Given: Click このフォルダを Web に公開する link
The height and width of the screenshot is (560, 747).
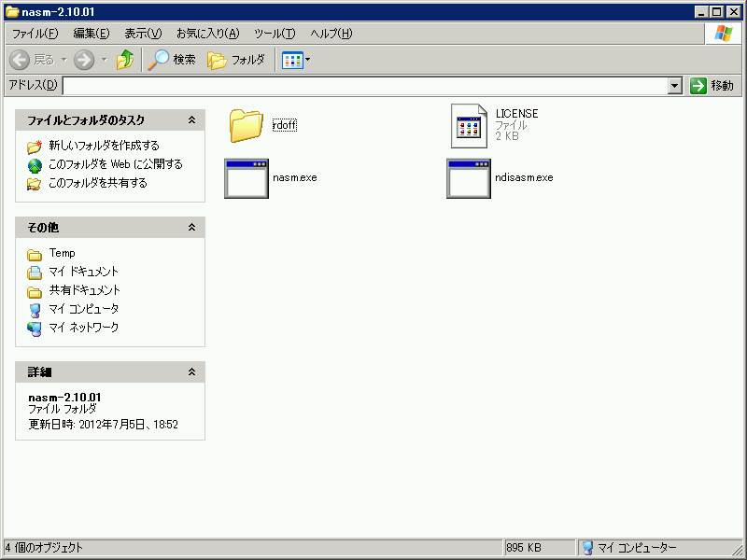Looking at the screenshot, I should point(116,164).
